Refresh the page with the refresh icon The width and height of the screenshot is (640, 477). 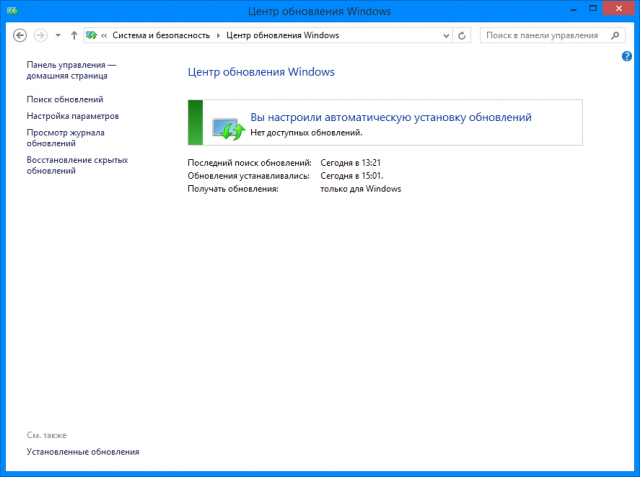pos(462,36)
